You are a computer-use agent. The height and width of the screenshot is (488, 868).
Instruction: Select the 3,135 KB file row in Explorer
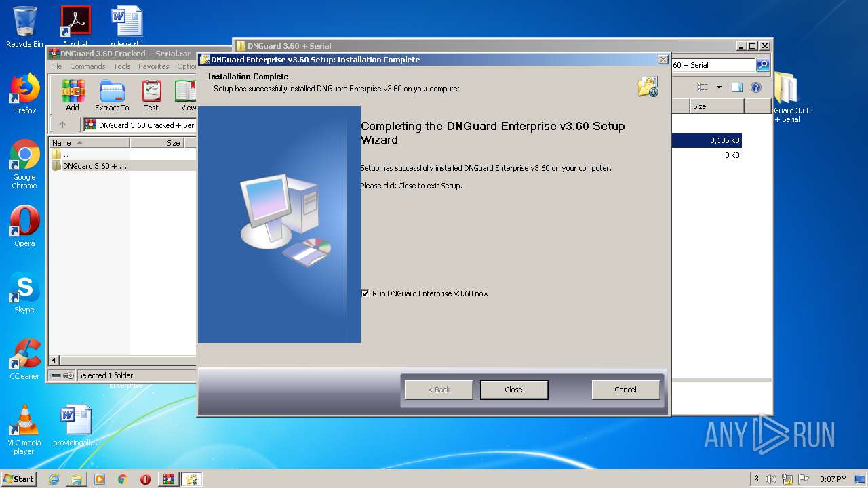point(707,140)
